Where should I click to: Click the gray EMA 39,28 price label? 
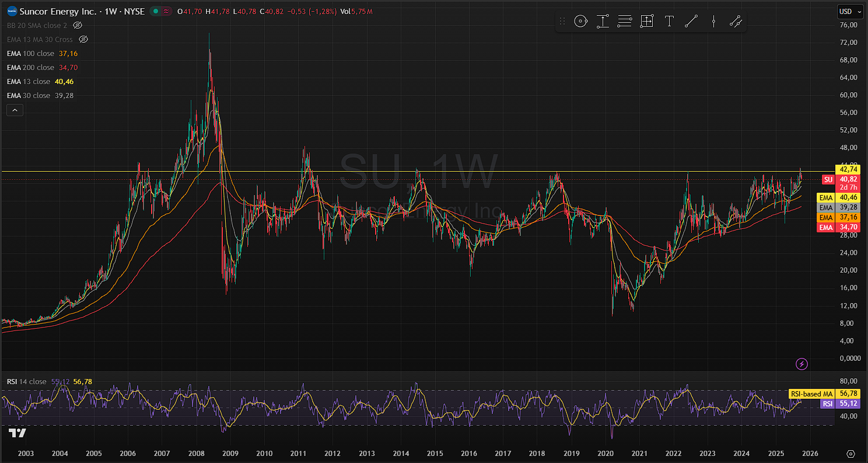[x=838, y=208]
